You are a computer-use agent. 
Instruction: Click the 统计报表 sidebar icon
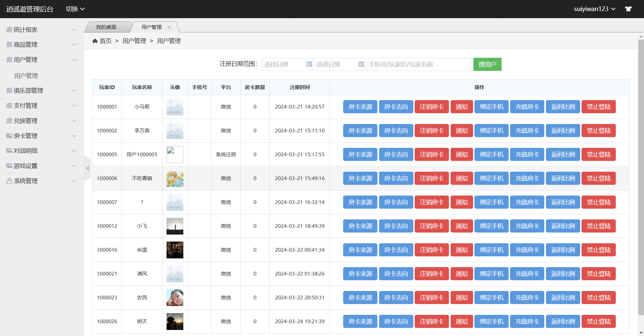9,30
